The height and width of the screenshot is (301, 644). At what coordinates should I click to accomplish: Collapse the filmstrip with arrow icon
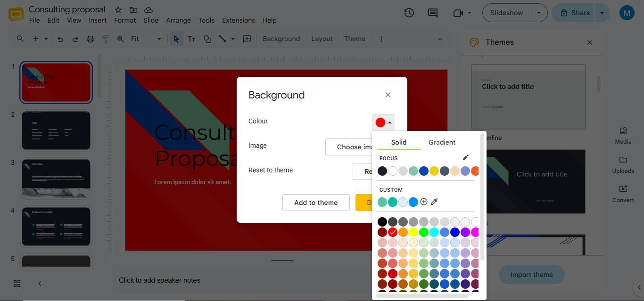(x=40, y=284)
